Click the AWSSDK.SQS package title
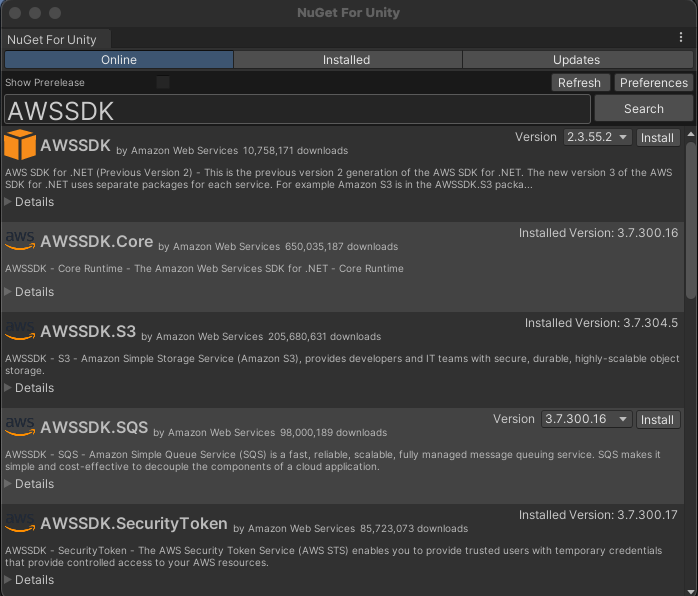The height and width of the screenshot is (596, 698). 94,427
